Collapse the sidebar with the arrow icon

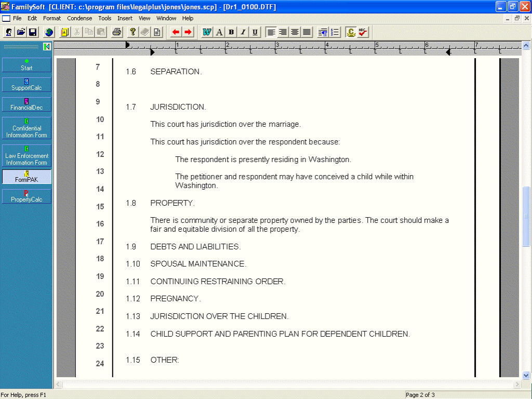pyautogui.click(x=47, y=46)
